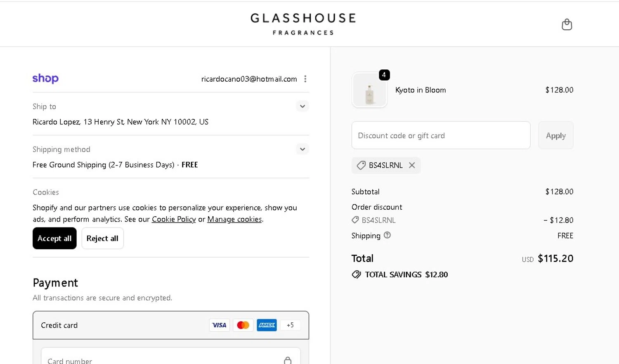The image size is (619, 364).
Task: Open the shopping bag cart icon
Action: (x=567, y=25)
